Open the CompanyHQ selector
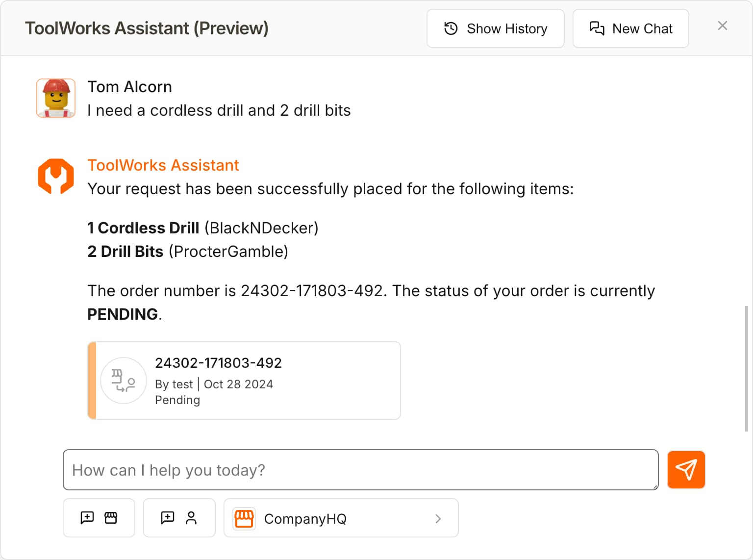The height and width of the screenshot is (560, 753). 341,518
